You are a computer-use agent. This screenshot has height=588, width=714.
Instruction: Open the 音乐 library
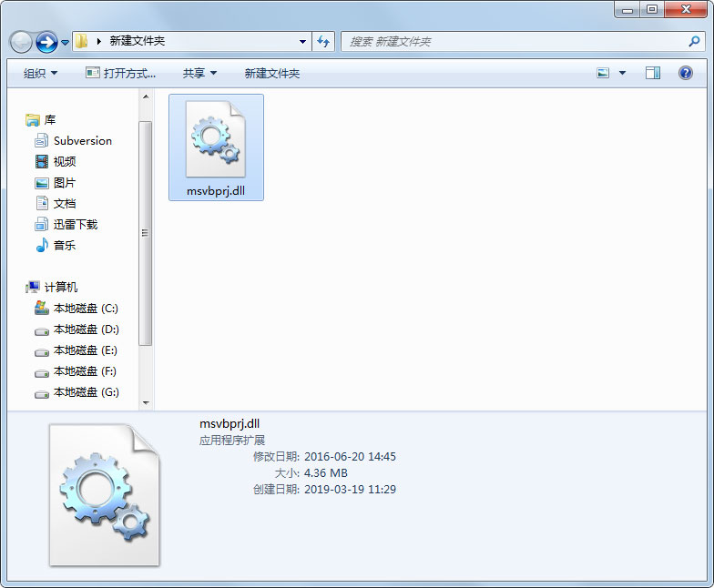tap(64, 246)
